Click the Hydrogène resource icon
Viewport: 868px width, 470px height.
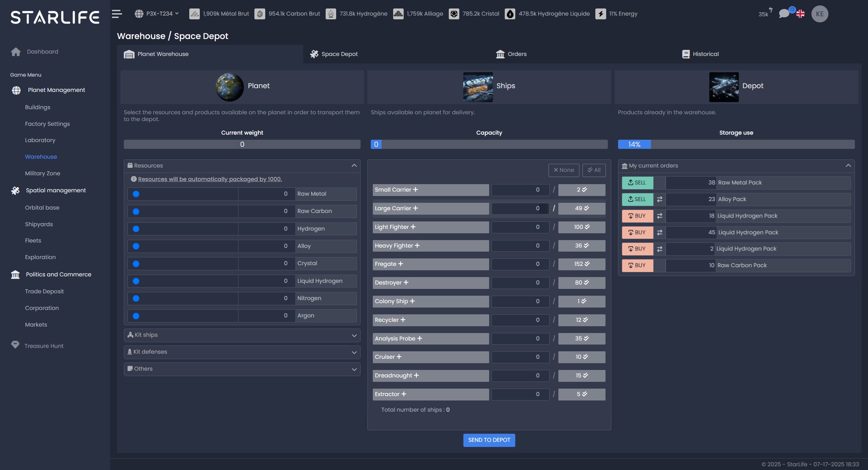(331, 14)
